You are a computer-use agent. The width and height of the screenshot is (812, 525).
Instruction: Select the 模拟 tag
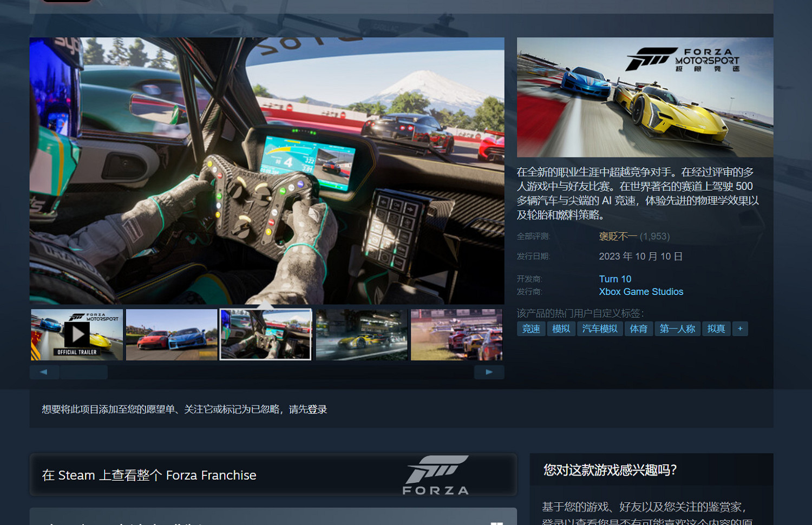click(561, 329)
